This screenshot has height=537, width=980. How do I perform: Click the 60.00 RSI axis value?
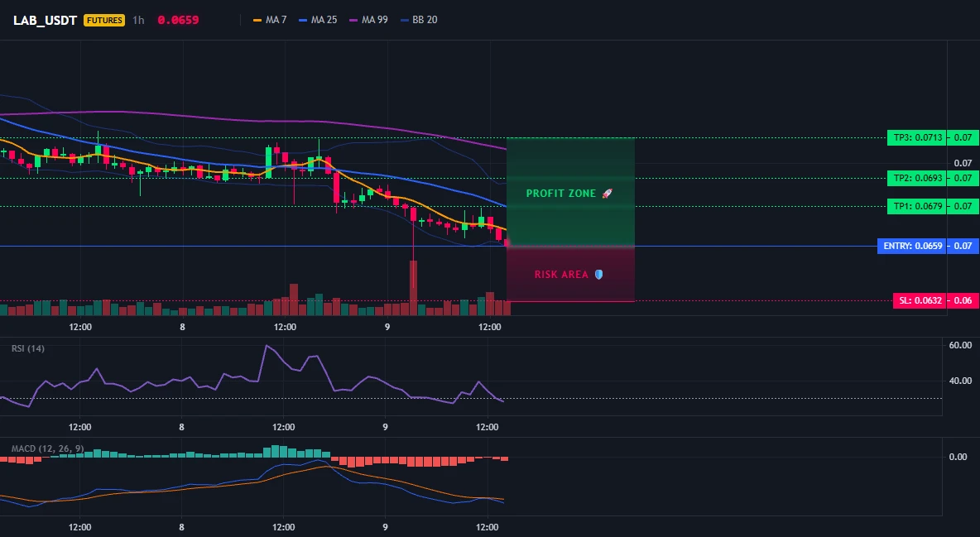coord(960,345)
